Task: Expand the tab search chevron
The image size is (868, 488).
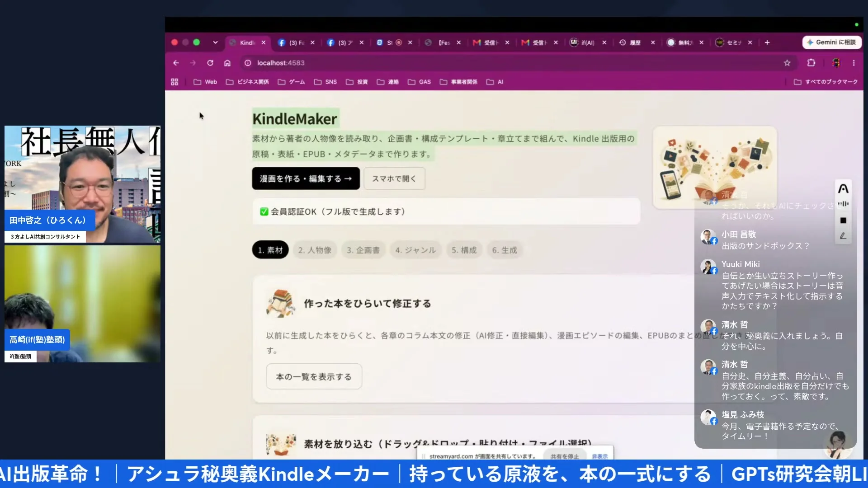Action: [x=215, y=42]
